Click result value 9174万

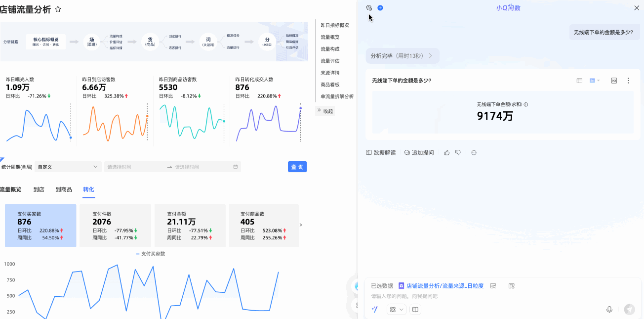coord(495,116)
